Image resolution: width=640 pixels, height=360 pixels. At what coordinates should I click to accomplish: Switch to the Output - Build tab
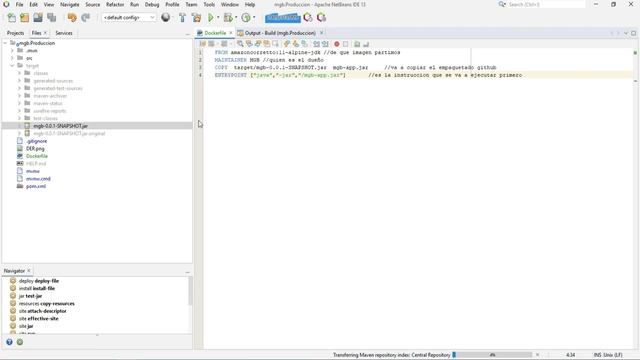click(x=280, y=33)
